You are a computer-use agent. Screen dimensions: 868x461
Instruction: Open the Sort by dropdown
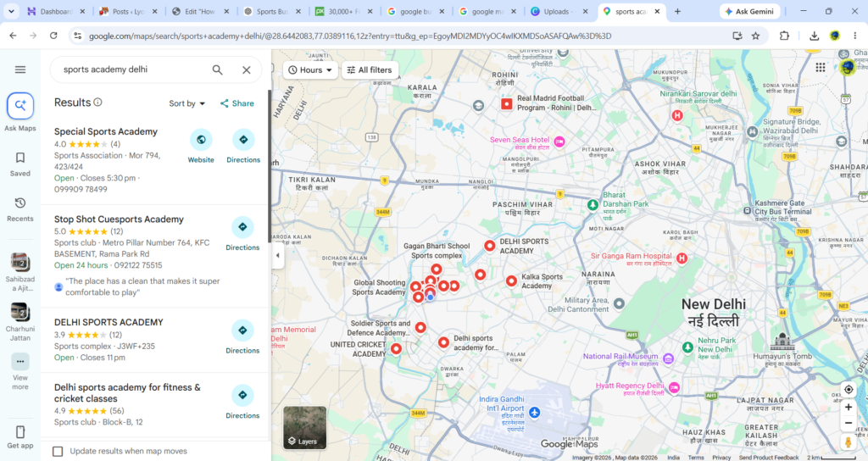[x=187, y=103]
